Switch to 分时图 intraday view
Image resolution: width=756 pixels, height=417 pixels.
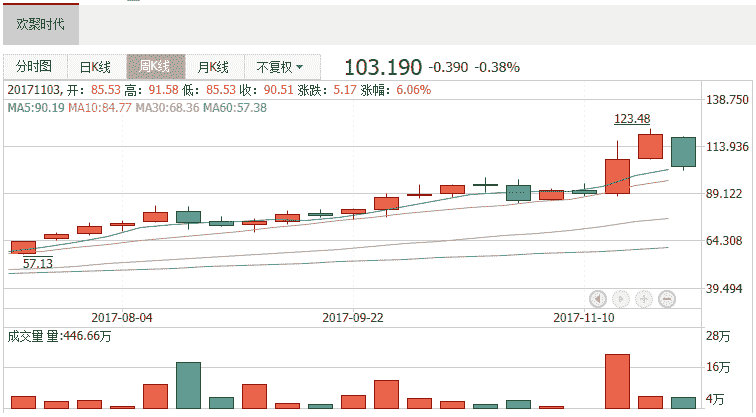point(35,67)
